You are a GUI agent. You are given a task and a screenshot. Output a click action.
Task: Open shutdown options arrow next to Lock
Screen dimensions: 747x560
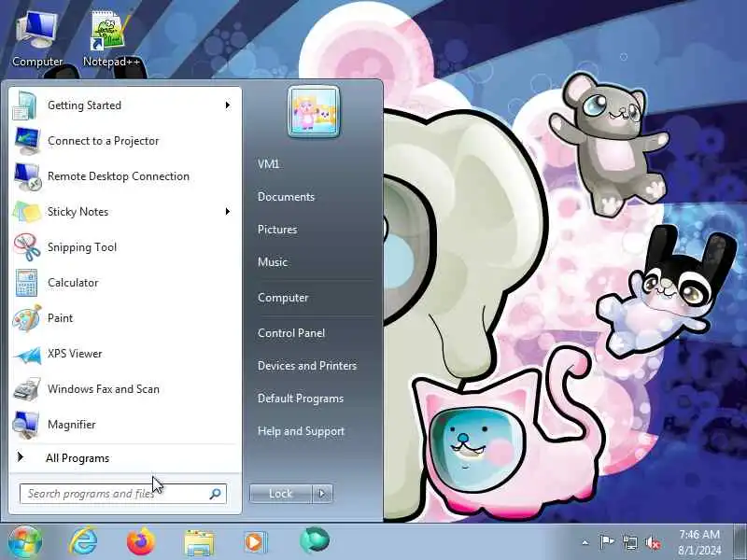pos(322,494)
